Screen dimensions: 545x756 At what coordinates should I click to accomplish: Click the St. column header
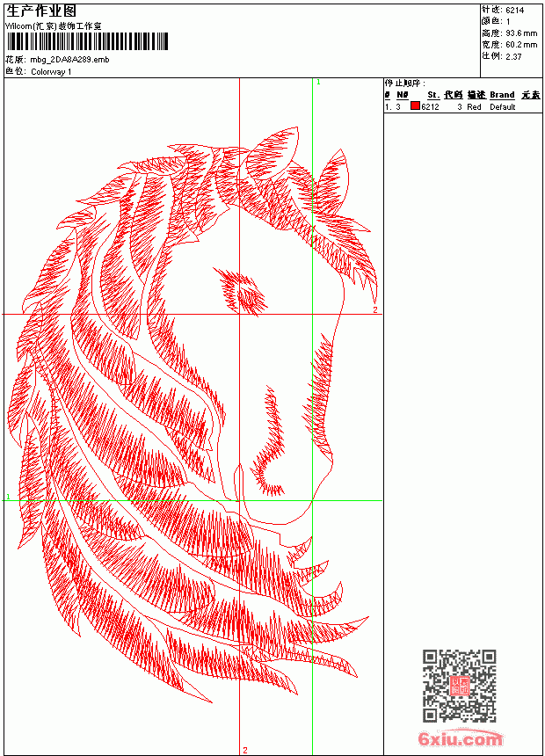(x=433, y=95)
